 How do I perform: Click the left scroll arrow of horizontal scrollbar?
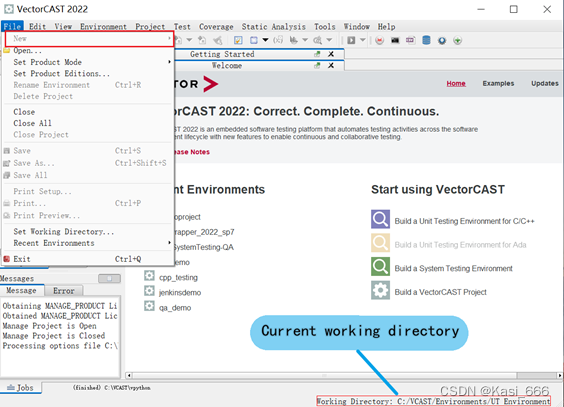129,375
